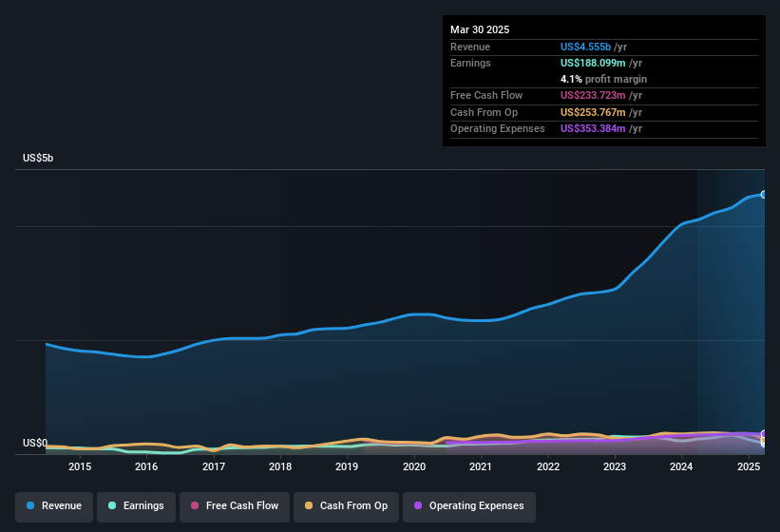
Task: Click the Cash From Op label in tooltip
Action: tap(484, 112)
